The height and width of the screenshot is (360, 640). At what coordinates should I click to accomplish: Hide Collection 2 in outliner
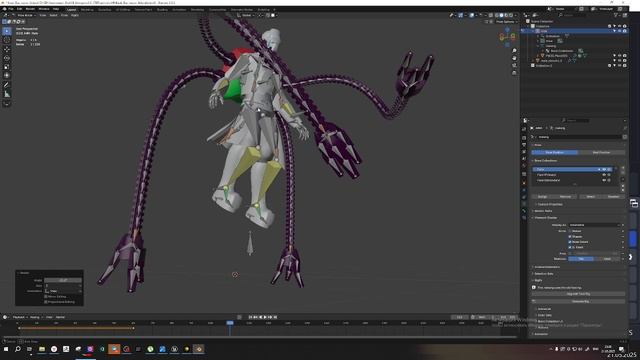click(619, 65)
